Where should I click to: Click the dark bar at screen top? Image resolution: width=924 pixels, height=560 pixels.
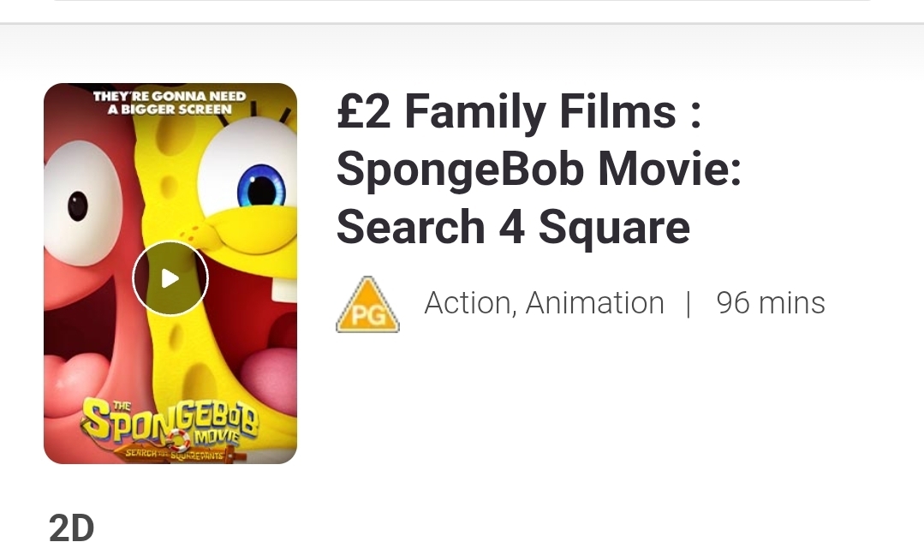click(462, 10)
